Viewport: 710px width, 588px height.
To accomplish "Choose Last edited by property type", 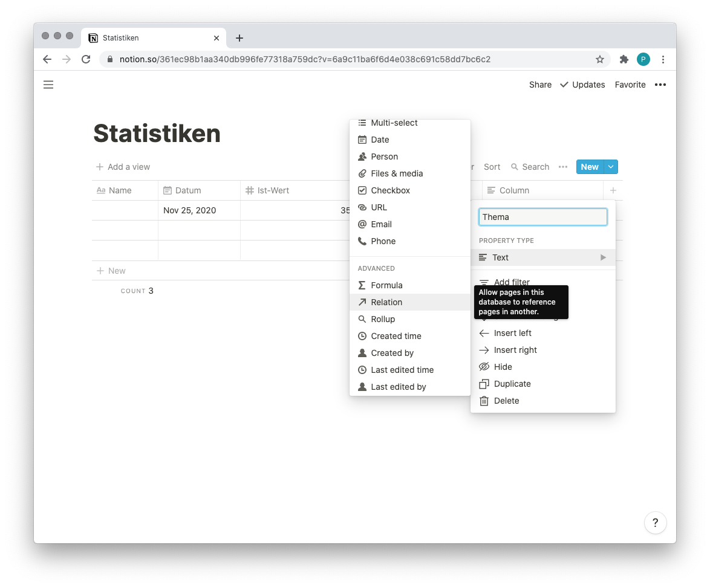I will 410,387.
